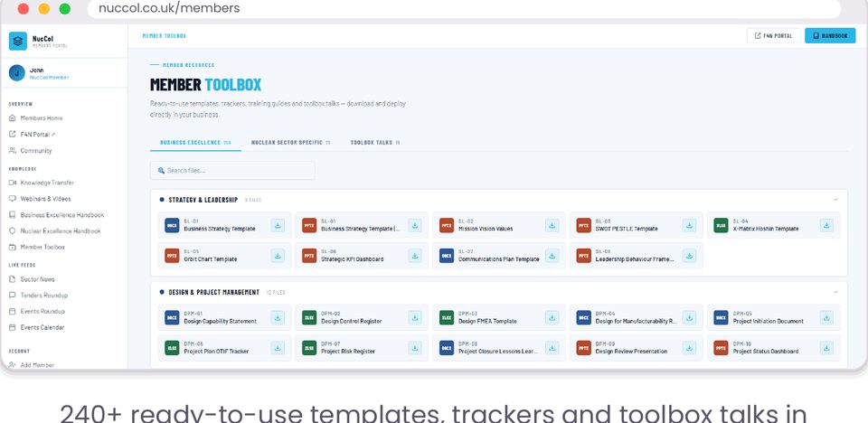Image resolution: width=868 pixels, height=423 pixels.
Task: Click John's profile avatar
Action: point(17,73)
